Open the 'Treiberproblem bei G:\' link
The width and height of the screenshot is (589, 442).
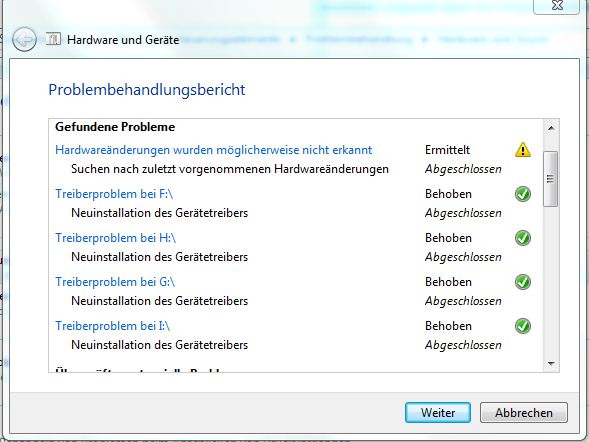[x=115, y=282]
